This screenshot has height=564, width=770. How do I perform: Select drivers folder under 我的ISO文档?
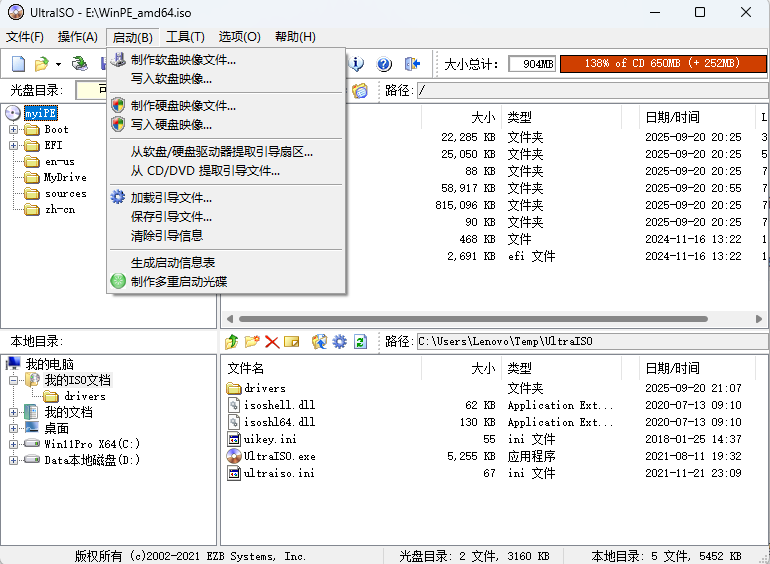(84, 396)
